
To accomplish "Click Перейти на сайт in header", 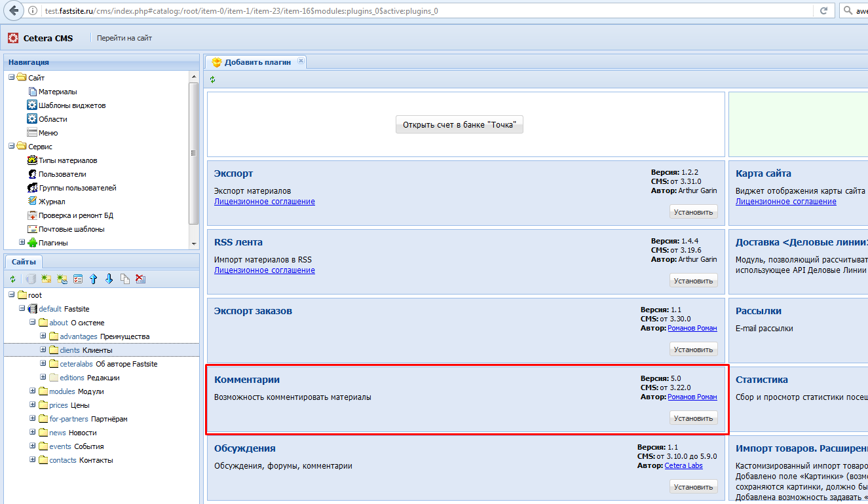I will click(124, 38).
